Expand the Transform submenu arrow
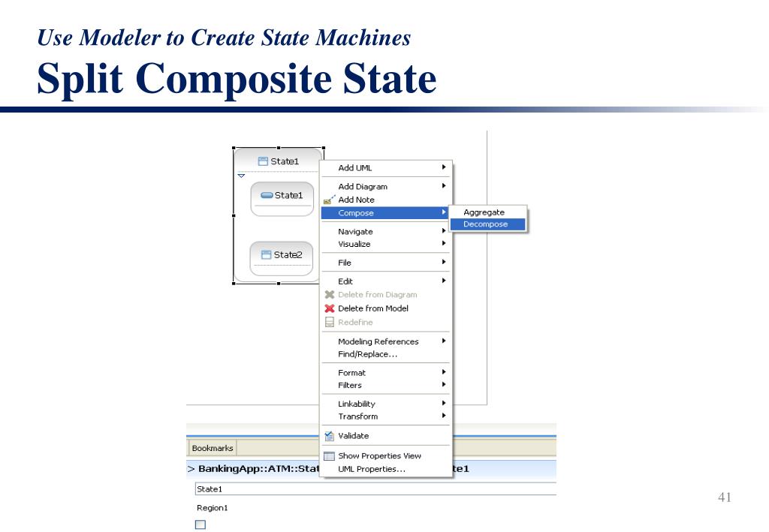The width and height of the screenshot is (769, 532). [x=443, y=416]
